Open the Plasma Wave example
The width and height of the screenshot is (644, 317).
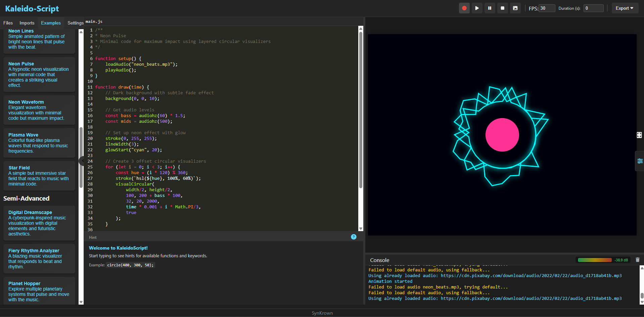[39, 143]
